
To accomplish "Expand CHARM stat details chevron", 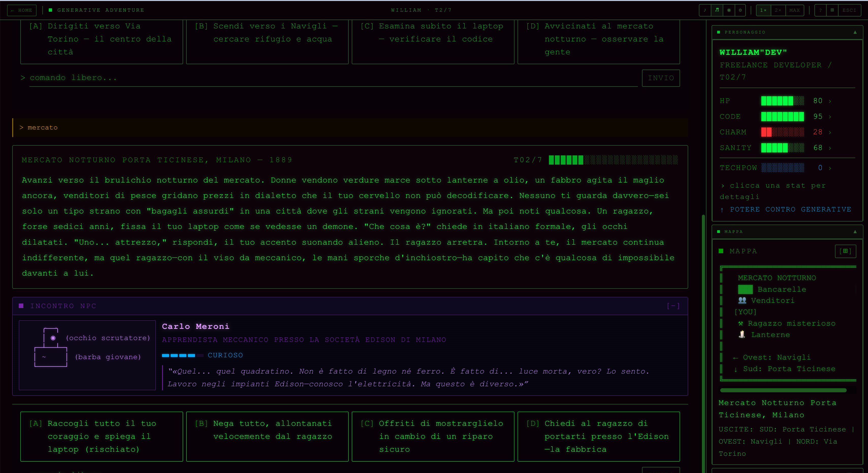I will [830, 132].
